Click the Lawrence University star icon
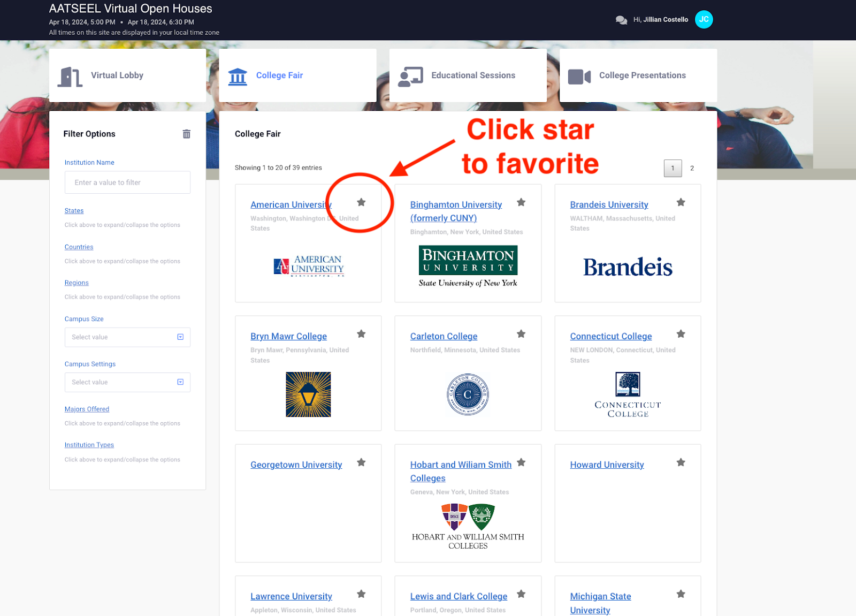Viewport: 856px width, 616px height. 361,594
